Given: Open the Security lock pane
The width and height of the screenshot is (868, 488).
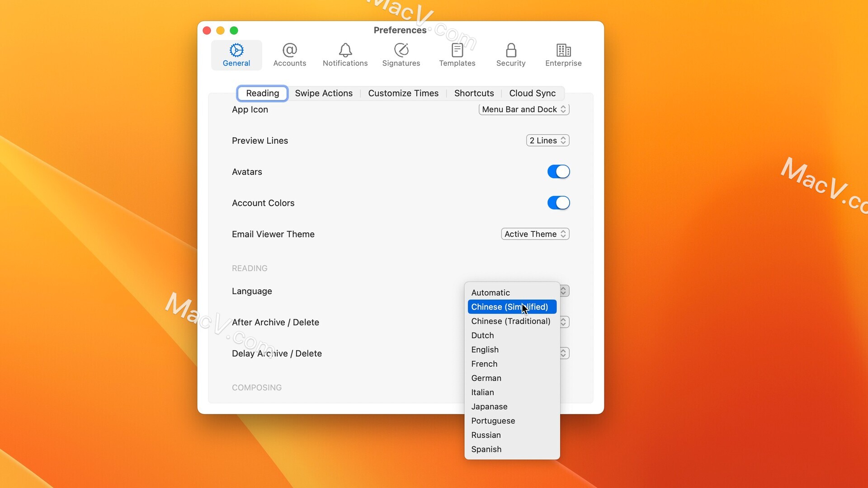Looking at the screenshot, I should tap(511, 55).
